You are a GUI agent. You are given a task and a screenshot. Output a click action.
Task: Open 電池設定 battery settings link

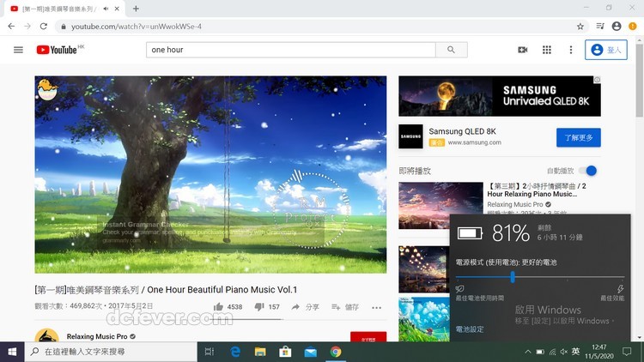point(470,329)
